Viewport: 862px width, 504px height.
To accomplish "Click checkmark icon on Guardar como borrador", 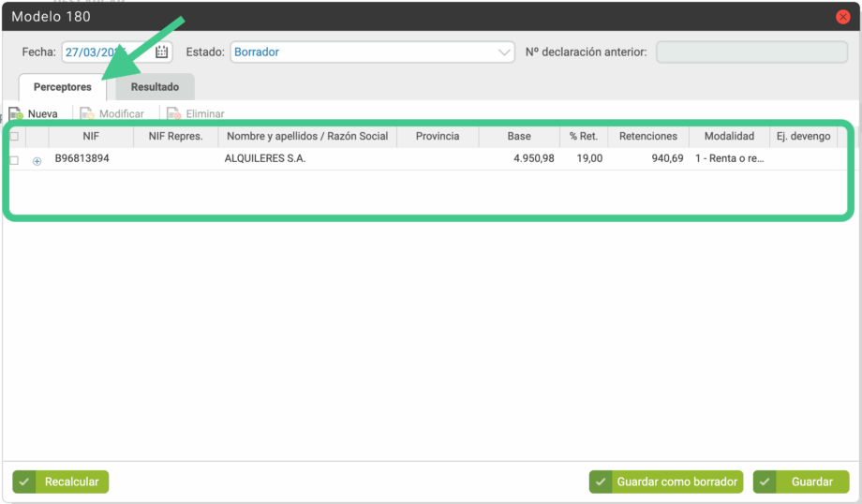I will tap(602, 482).
